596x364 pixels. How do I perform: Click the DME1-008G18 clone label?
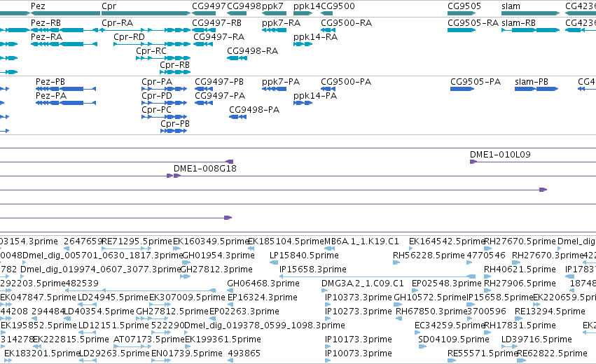[x=205, y=168]
